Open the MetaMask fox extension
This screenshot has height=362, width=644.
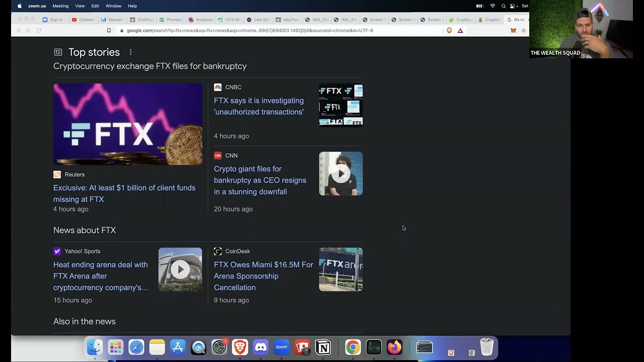click(513, 30)
